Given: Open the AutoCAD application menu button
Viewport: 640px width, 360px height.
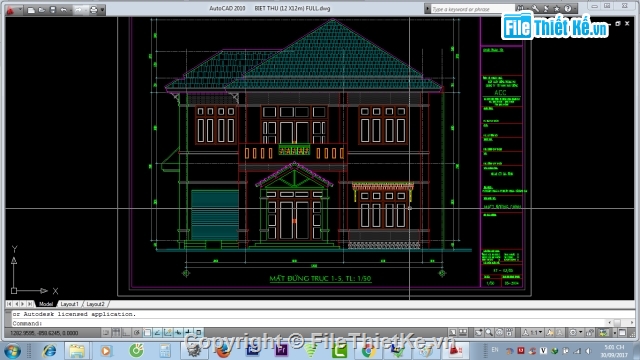Looking at the screenshot, I should (x=10, y=9).
